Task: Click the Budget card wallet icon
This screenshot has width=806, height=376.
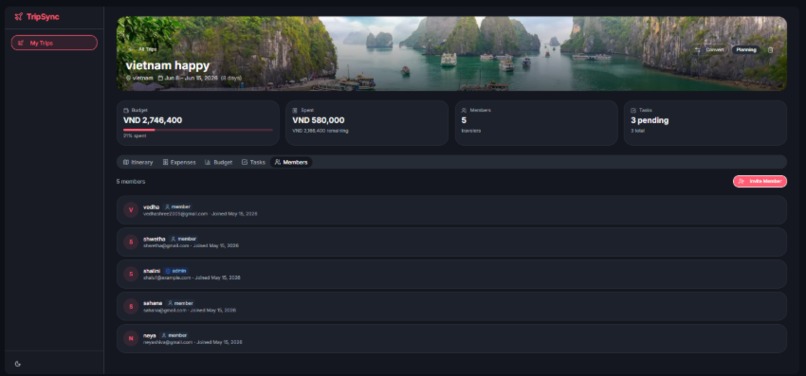Action: coord(126,110)
